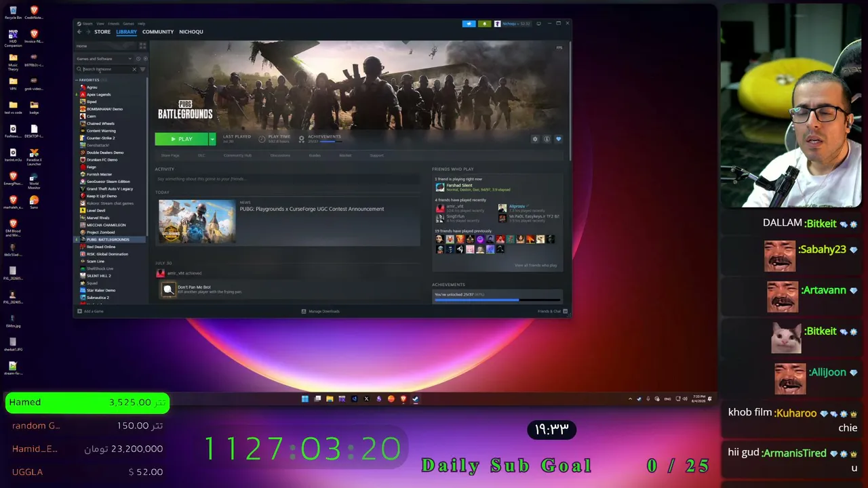This screenshot has height=488, width=868.
Task: Toggle ready-to-play filter button
Action: click(x=145, y=59)
